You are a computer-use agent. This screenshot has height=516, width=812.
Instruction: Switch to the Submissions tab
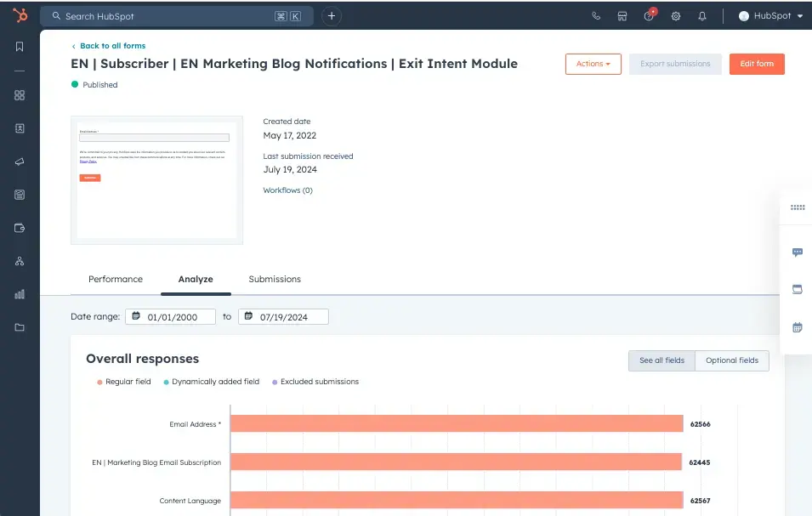click(275, 279)
